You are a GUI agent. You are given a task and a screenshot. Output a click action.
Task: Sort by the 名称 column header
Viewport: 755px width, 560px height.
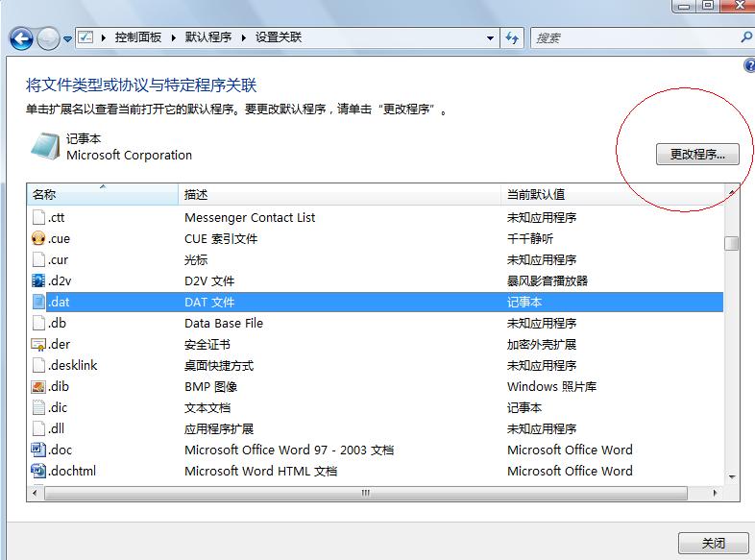point(102,195)
